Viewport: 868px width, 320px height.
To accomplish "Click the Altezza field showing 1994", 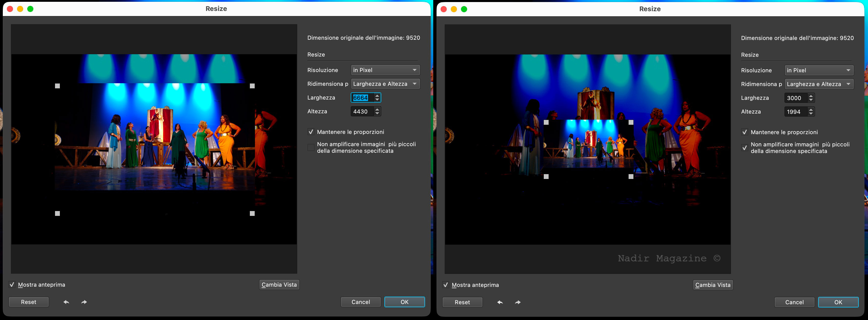I will pyautogui.click(x=795, y=112).
